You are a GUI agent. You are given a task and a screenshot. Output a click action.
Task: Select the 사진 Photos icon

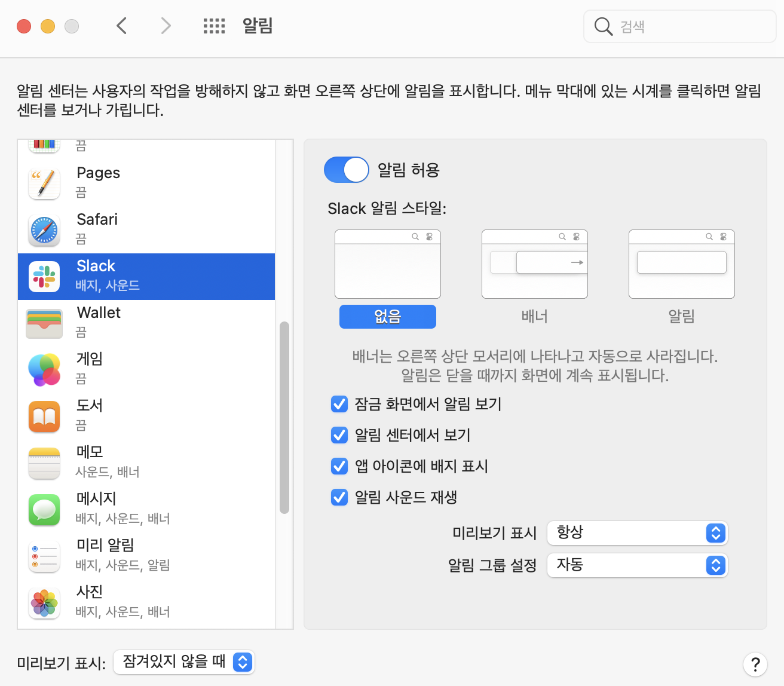(x=44, y=603)
